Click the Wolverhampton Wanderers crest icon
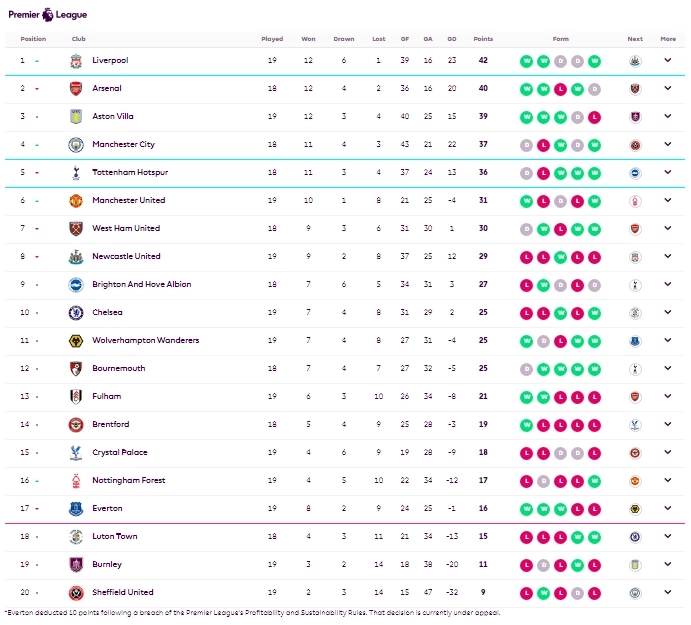Image resolution: width=691 pixels, height=625 pixels. click(x=76, y=341)
